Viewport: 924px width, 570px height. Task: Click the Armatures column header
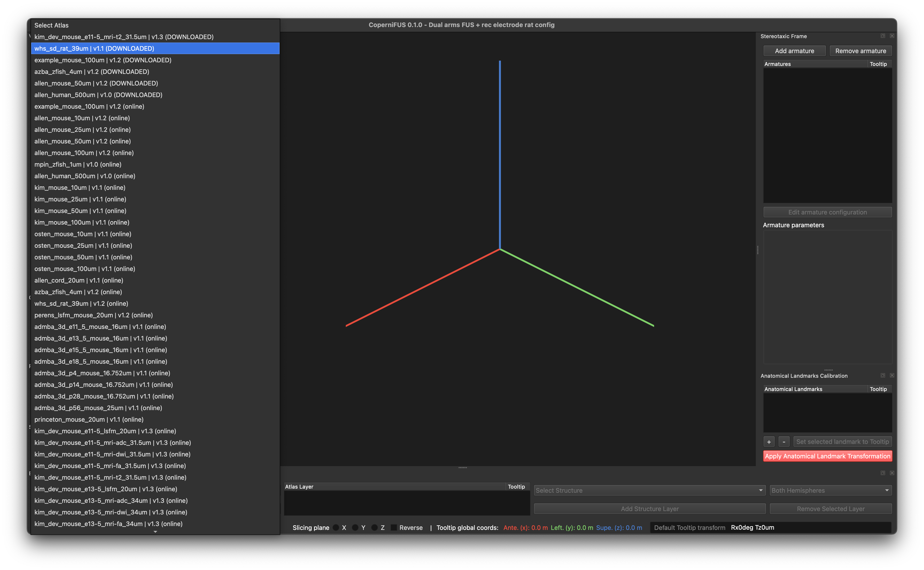[x=815, y=64]
